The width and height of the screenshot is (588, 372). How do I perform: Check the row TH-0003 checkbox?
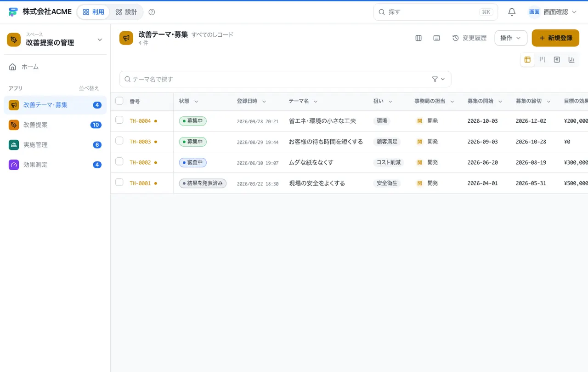tap(119, 141)
